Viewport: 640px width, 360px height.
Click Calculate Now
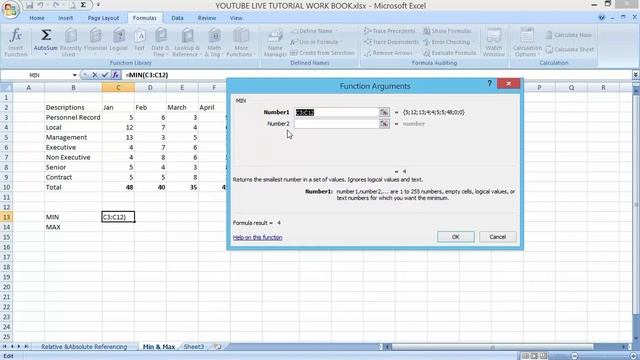point(569,35)
